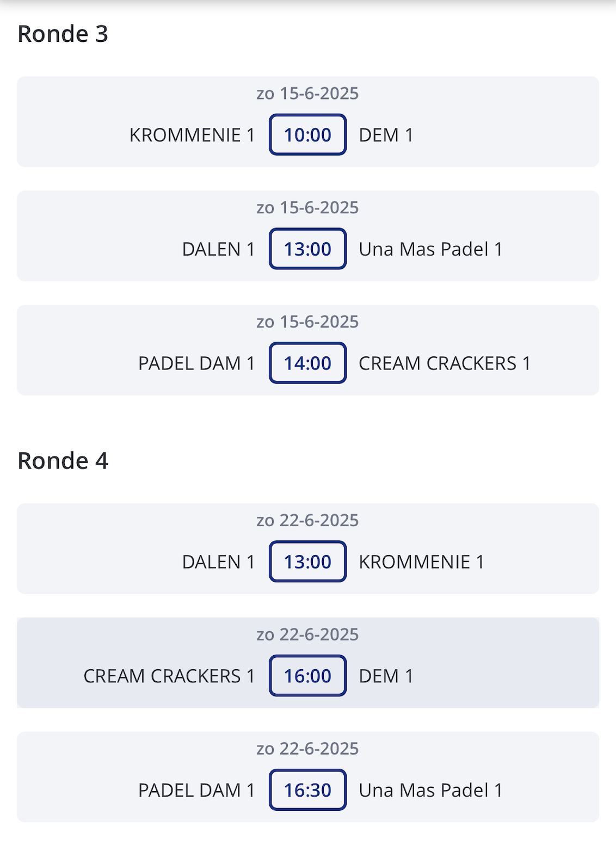Select the 16:30 time badge
The width and height of the screenshot is (616, 851).
coord(308,790)
